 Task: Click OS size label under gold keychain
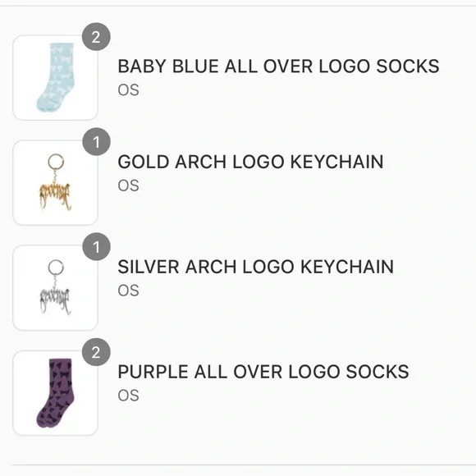[x=128, y=185]
